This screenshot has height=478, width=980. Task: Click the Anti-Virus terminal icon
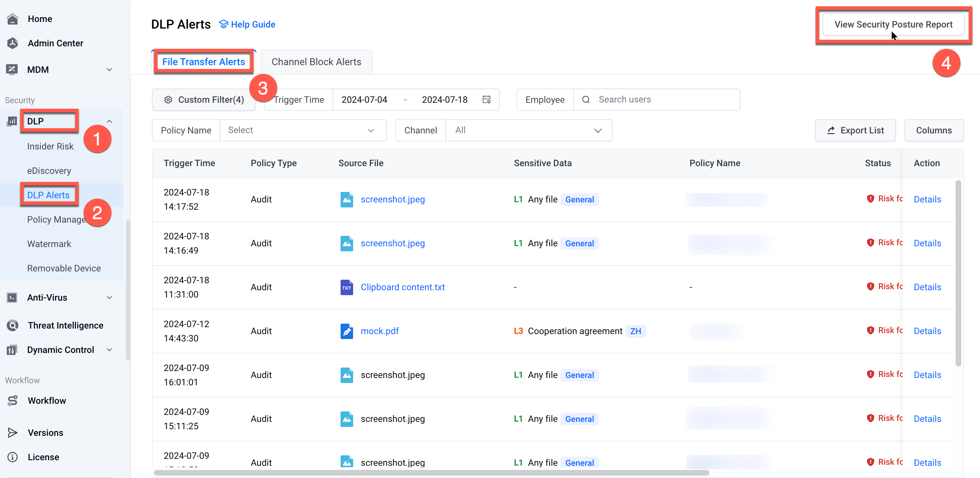(12, 297)
